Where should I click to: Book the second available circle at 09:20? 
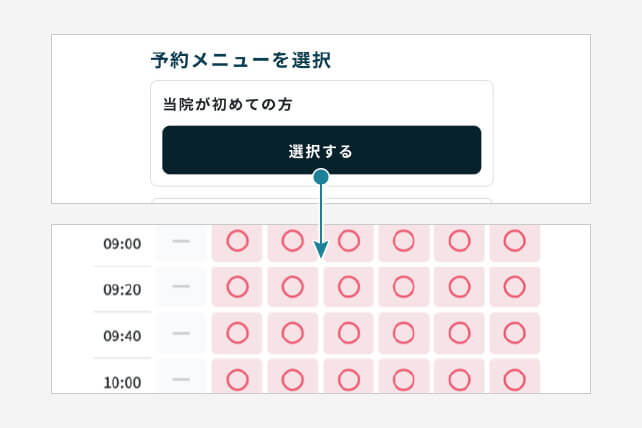tap(292, 287)
